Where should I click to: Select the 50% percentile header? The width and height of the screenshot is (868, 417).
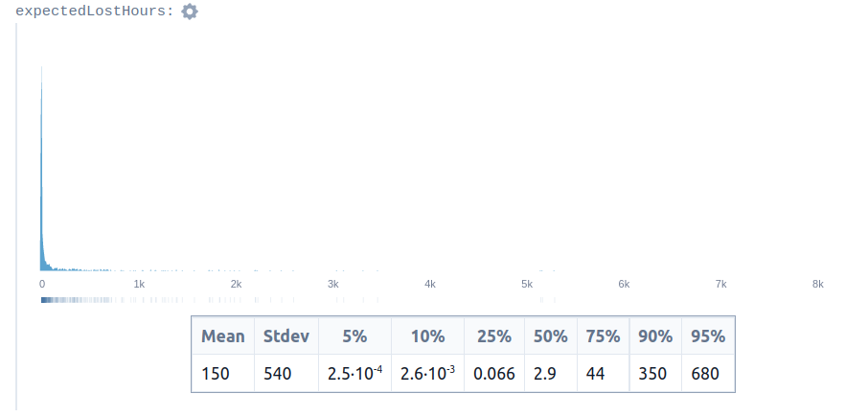click(550, 336)
